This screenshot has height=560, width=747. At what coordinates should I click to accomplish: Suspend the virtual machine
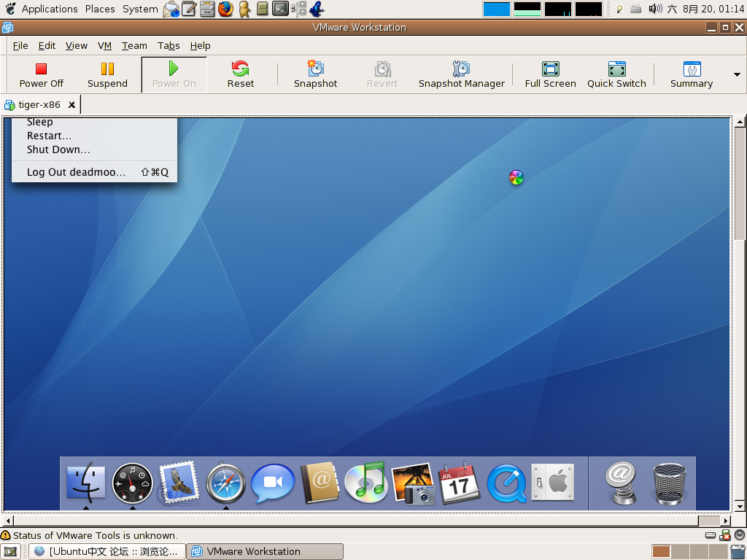pos(107,75)
